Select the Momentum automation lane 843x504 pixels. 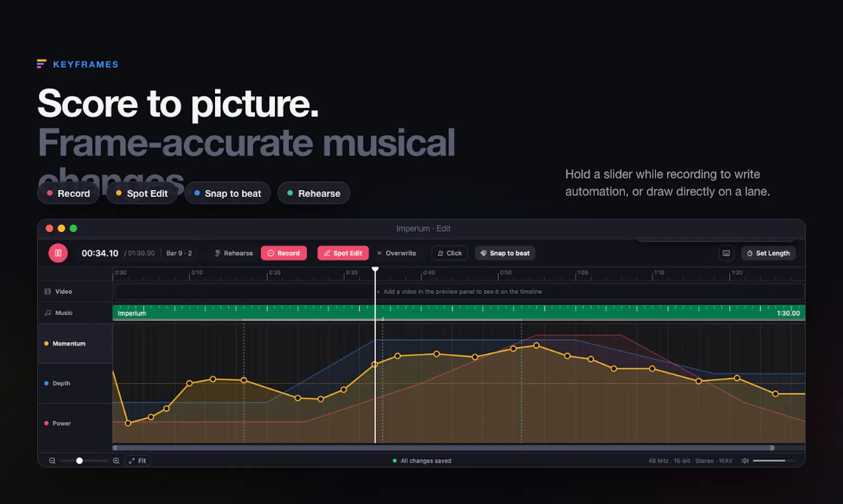pos(75,343)
